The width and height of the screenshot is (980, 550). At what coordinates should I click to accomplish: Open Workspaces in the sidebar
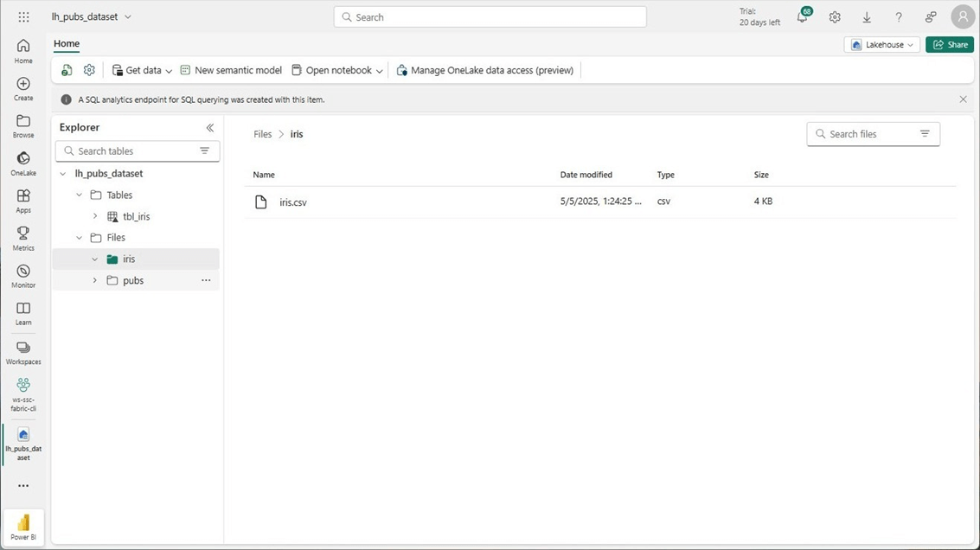point(23,353)
